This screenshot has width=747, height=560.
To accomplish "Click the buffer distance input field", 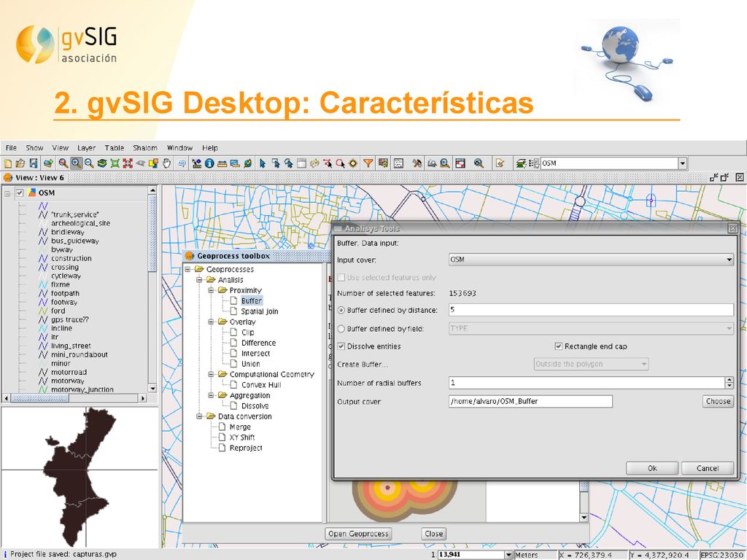I will point(591,310).
